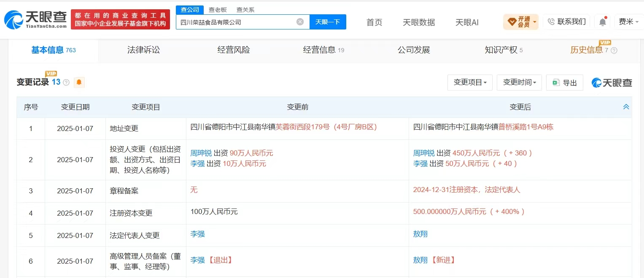Open the 变更项目 filter dropdown
Screen dimensions: 644x278
tap(470, 83)
